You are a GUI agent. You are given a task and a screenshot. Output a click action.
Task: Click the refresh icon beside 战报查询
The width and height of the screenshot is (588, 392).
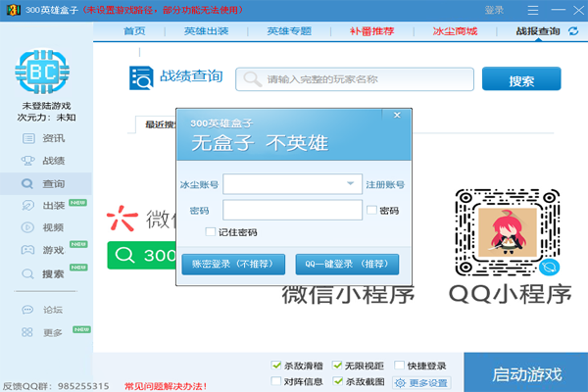573,31
